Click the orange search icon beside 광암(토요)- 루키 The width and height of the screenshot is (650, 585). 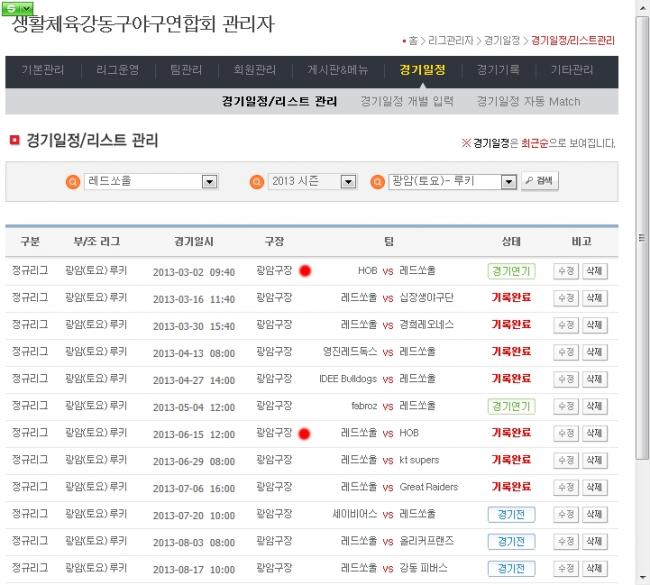[377, 182]
